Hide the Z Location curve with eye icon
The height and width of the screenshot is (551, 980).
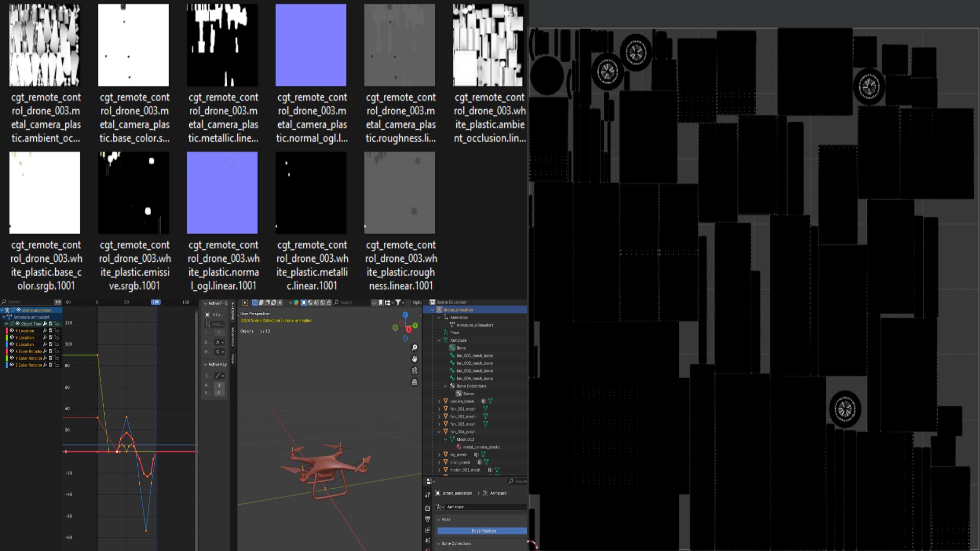(12, 344)
